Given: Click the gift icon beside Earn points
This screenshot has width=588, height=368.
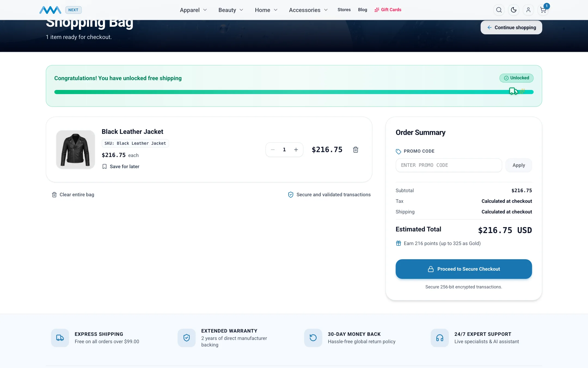Looking at the screenshot, I should pos(398,243).
